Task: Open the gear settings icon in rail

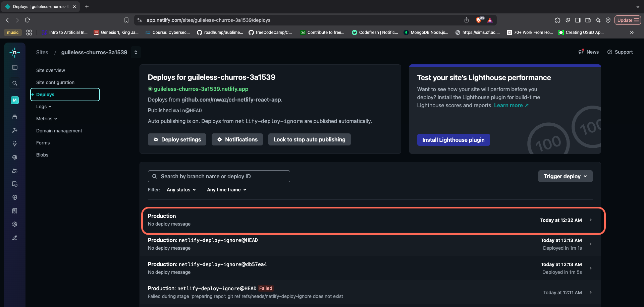Action: coord(15,224)
